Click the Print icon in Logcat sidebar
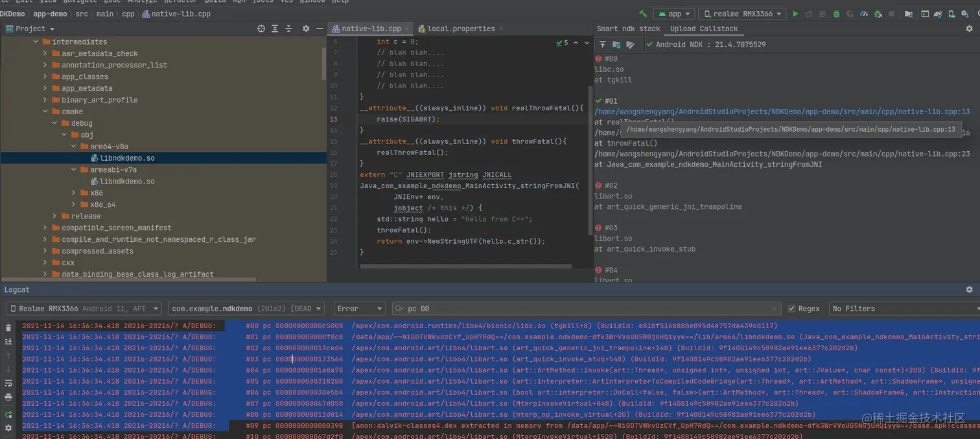980x439 pixels. (8, 397)
